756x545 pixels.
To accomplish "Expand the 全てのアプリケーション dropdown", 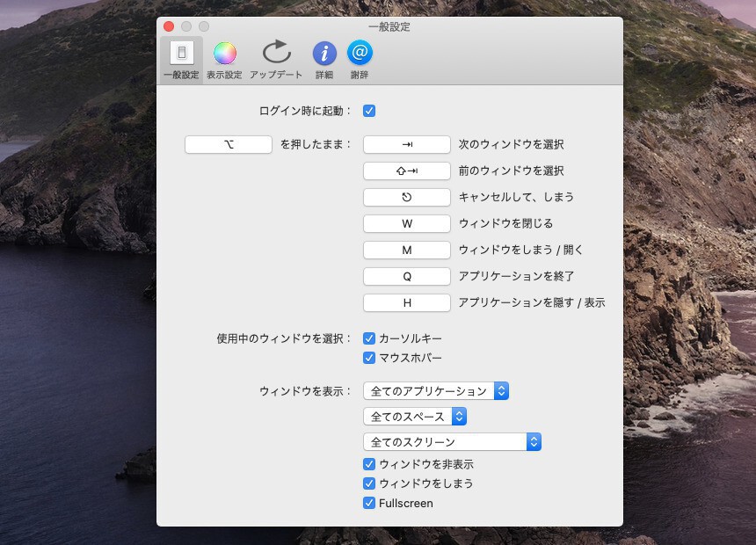I will 436,391.
